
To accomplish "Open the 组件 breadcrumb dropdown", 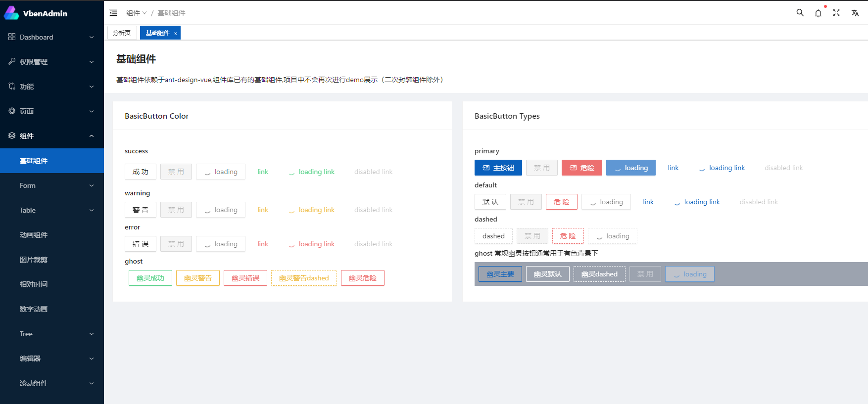I will [x=137, y=13].
